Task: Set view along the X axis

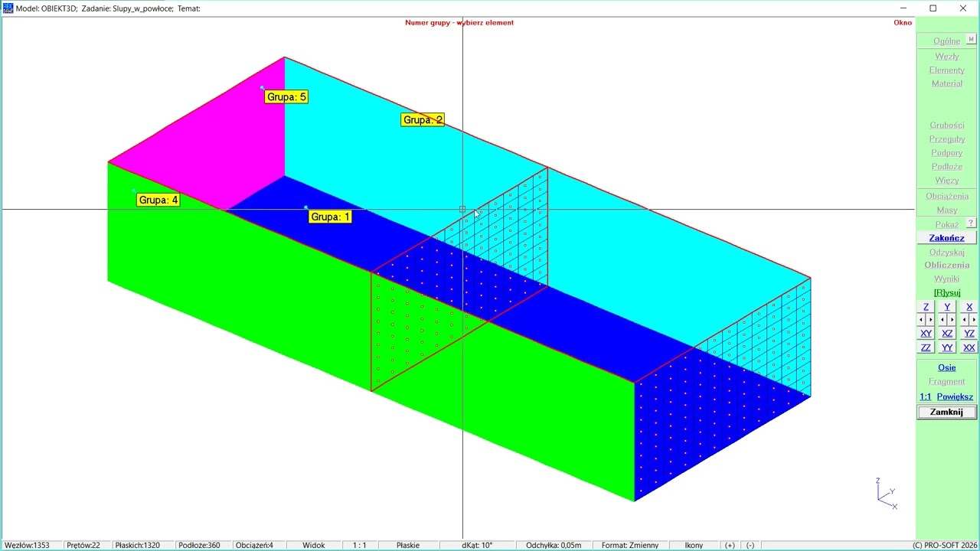Action: pyautogui.click(x=969, y=307)
